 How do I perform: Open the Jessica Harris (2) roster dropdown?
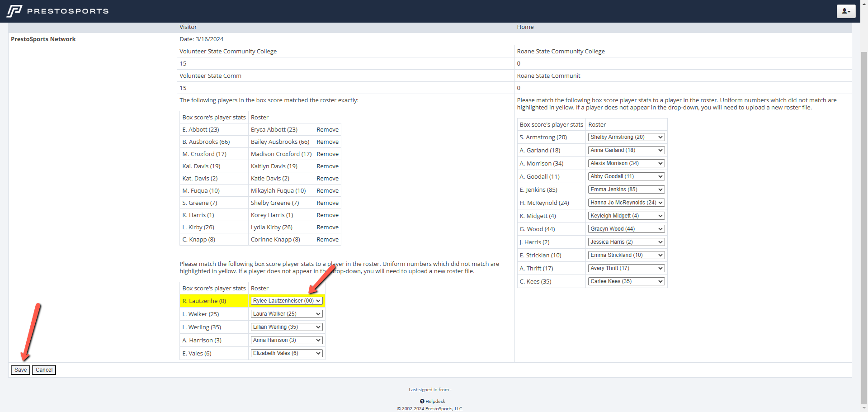626,242
